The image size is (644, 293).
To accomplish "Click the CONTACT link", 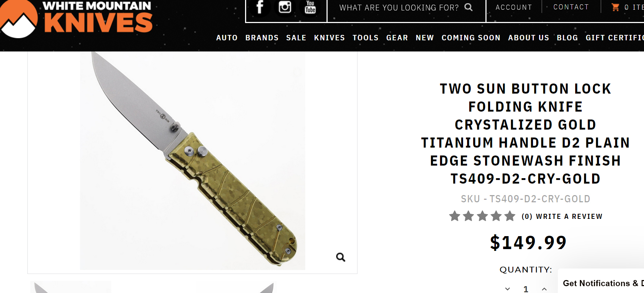I will point(571,7).
